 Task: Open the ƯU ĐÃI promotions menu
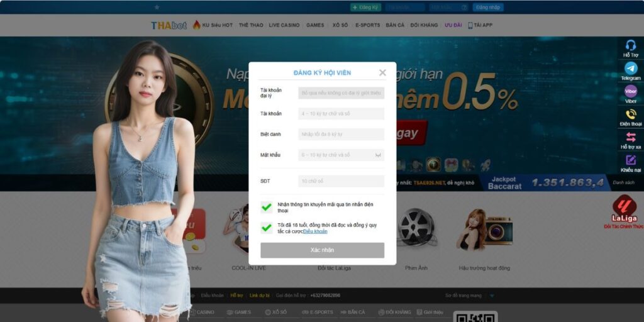point(453,25)
